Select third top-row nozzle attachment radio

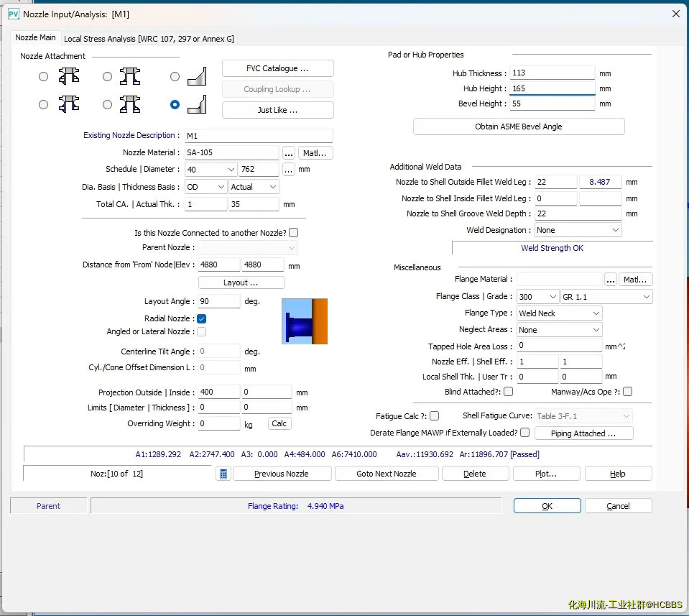click(175, 76)
